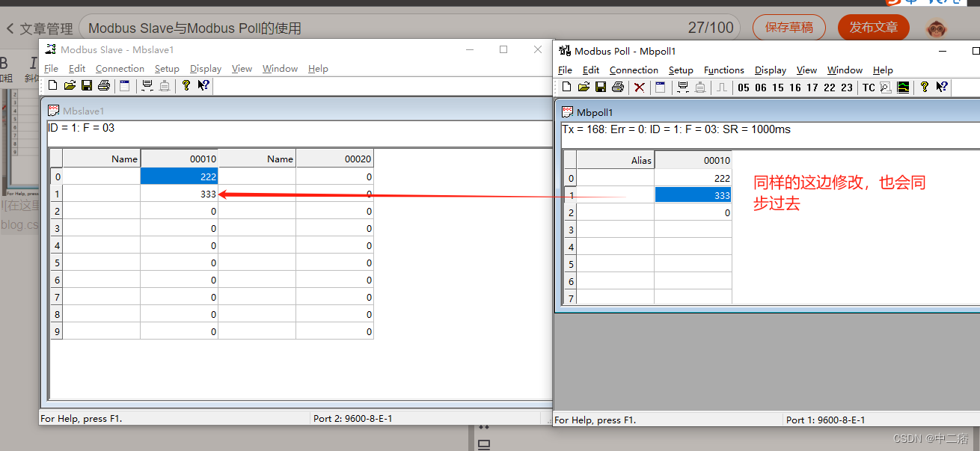
Task: Select cell with value 333 in Mbslave1
Action: tap(180, 194)
